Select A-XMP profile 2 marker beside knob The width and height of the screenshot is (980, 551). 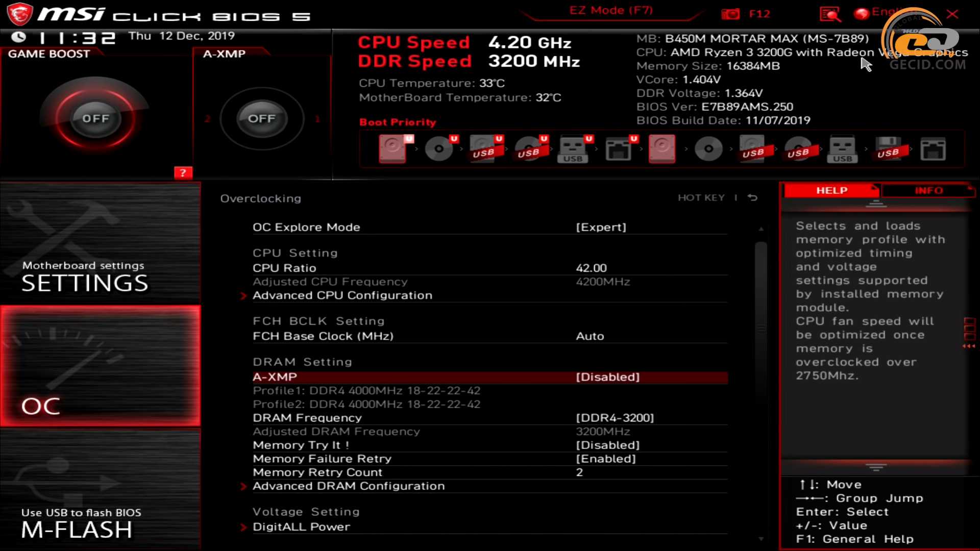(x=207, y=119)
